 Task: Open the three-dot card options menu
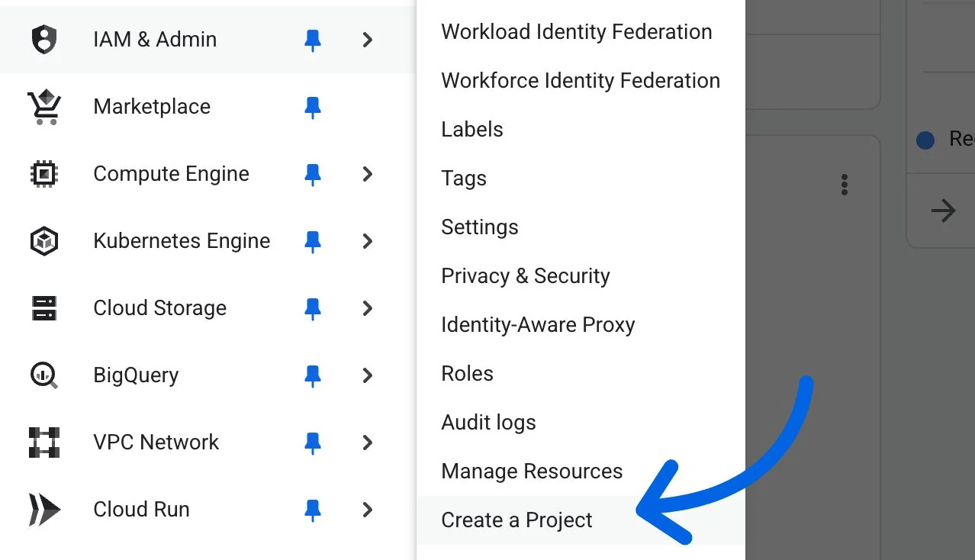845,185
